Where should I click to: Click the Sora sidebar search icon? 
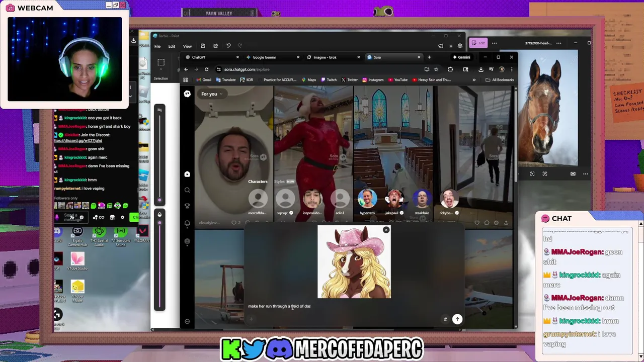(x=187, y=190)
